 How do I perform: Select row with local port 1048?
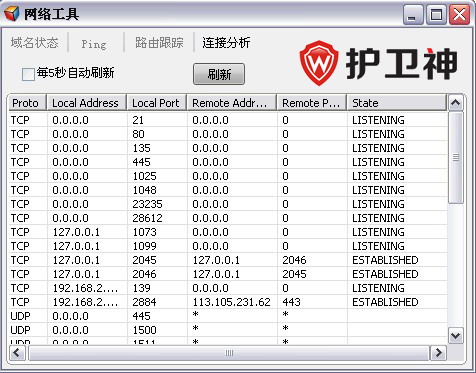pos(228,190)
